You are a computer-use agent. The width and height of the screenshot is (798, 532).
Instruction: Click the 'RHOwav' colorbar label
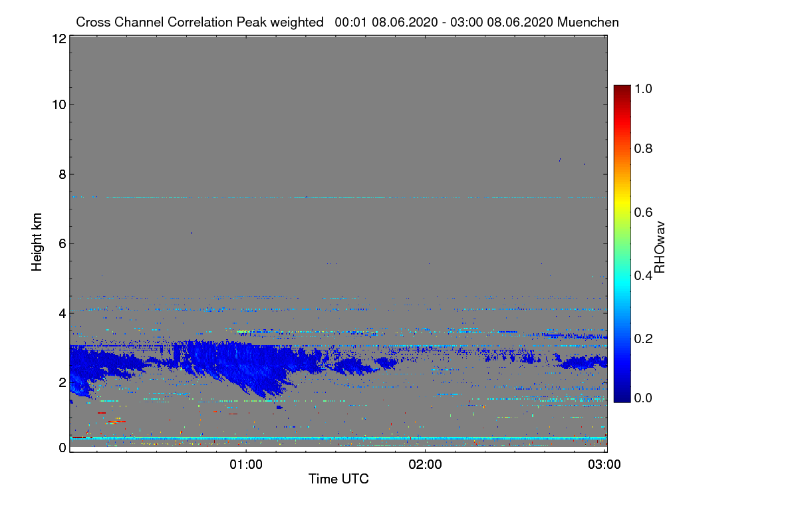pos(660,247)
